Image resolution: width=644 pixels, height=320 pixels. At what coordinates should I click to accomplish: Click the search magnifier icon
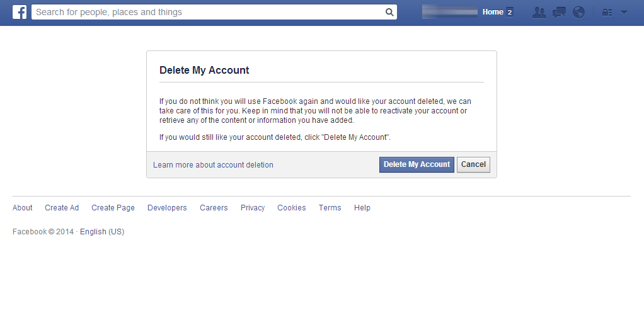click(x=389, y=13)
